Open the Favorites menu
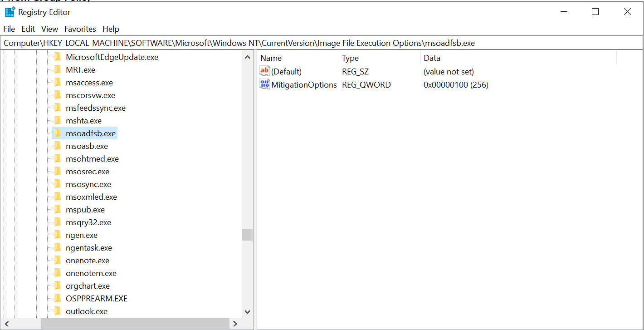Image resolution: width=644 pixels, height=330 pixels. coord(80,29)
